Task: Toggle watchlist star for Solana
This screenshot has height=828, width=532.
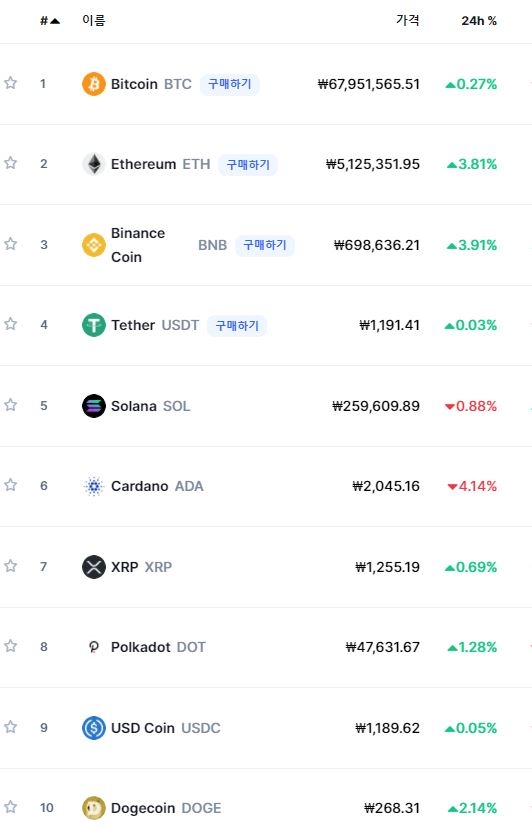Action: [11, 405]
